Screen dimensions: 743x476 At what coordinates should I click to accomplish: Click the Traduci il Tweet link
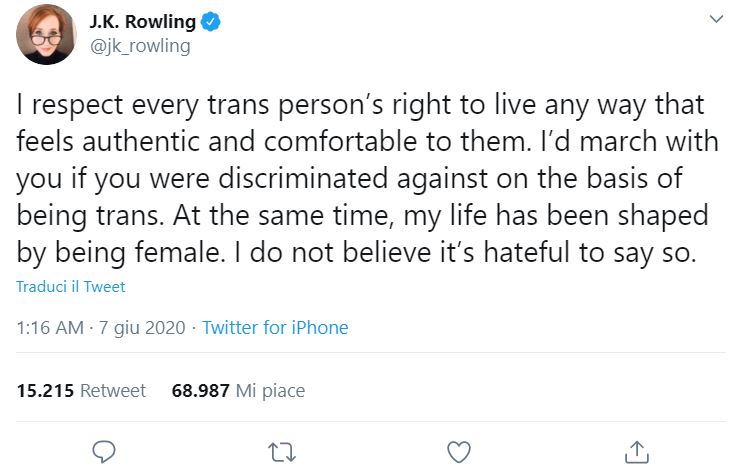click(71, 287)
